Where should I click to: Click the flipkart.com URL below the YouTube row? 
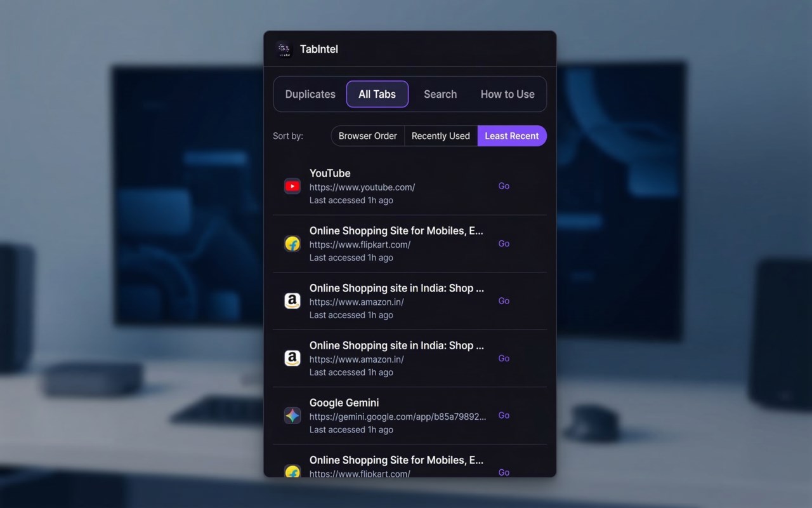(x=360, y=244)
